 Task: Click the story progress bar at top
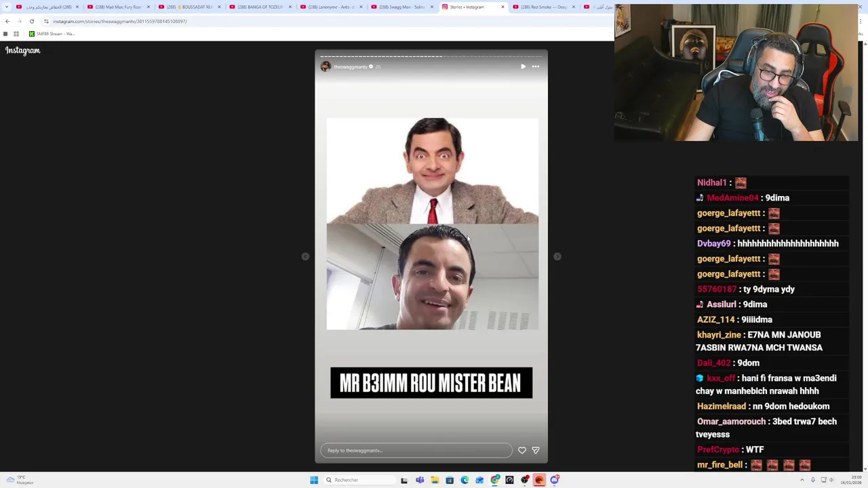click(431, 56)
